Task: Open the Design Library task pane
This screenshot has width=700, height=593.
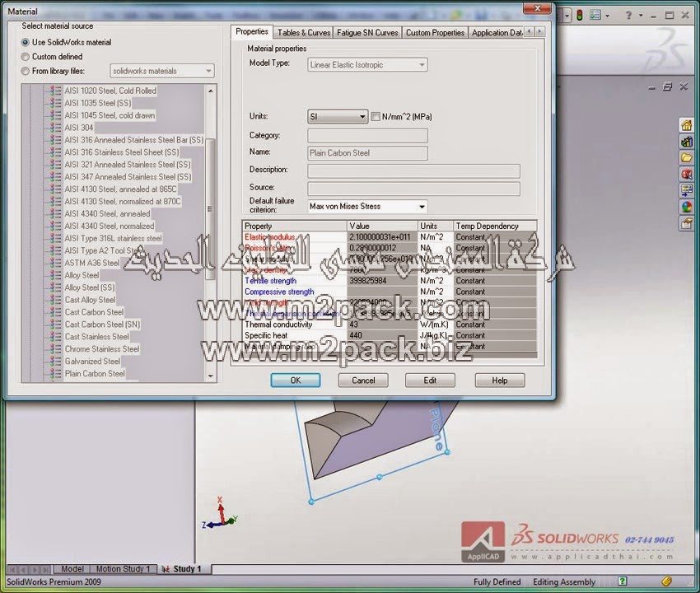Action: (686, 142)
